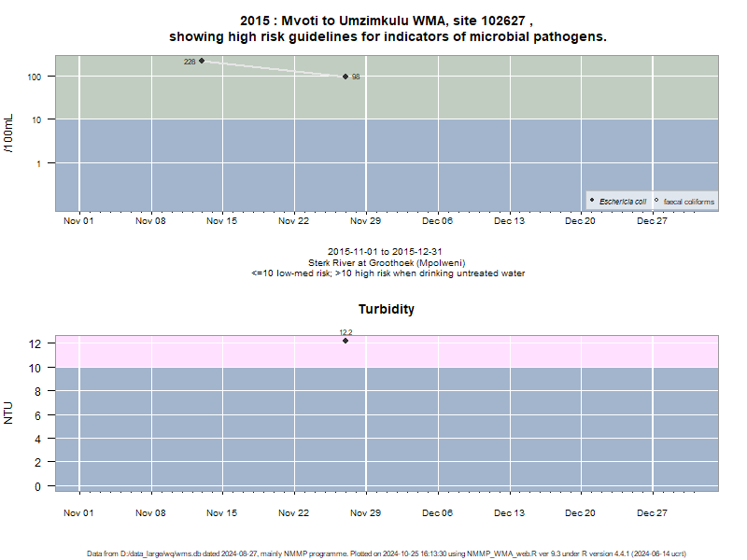Click the Escherichia coli legend marker
747x560 pixels.
coord(592,201)
